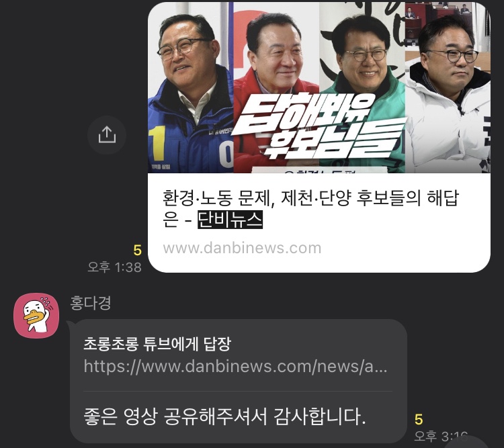
Task: Tap the highlighted 단비뉴스 text in title
Action: click(x=230, y=220)
